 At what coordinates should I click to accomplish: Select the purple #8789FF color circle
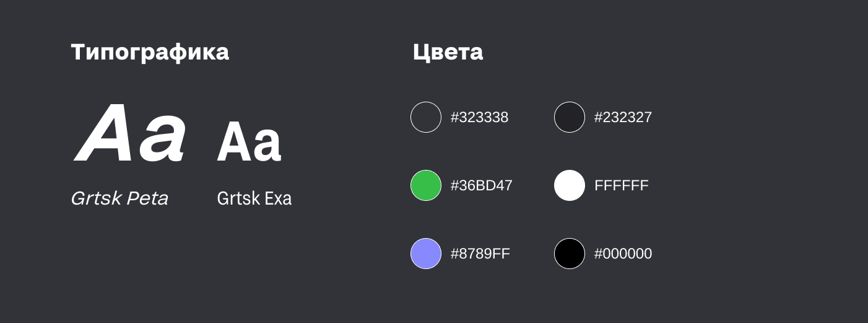[426, 254]
